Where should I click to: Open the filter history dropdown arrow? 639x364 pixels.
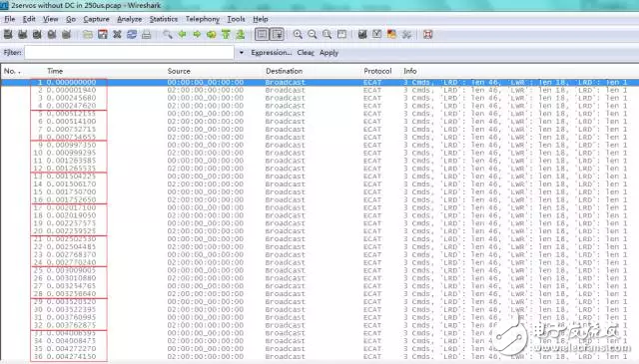[242, 53]
